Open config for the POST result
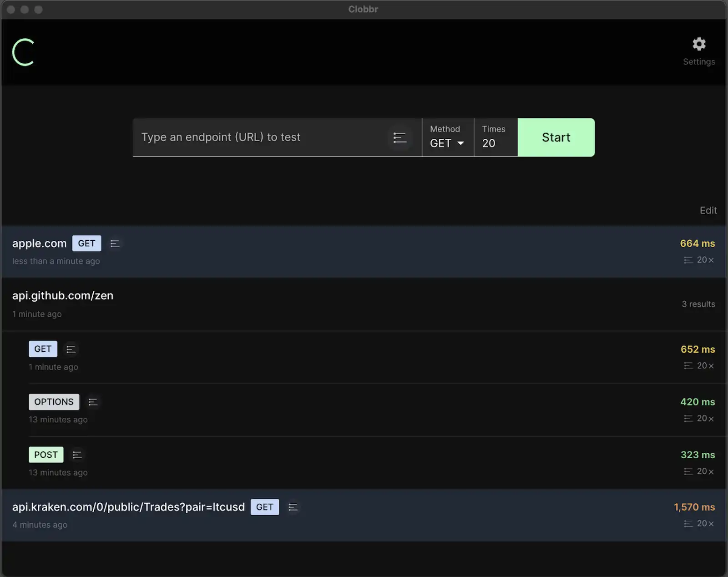The width and height of the screenshot is (728, 577). (x=77, y=455)
